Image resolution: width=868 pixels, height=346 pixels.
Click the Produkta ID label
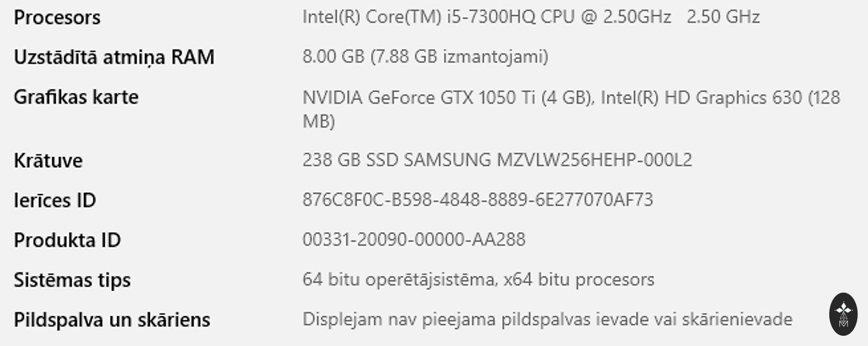point(67,240)
